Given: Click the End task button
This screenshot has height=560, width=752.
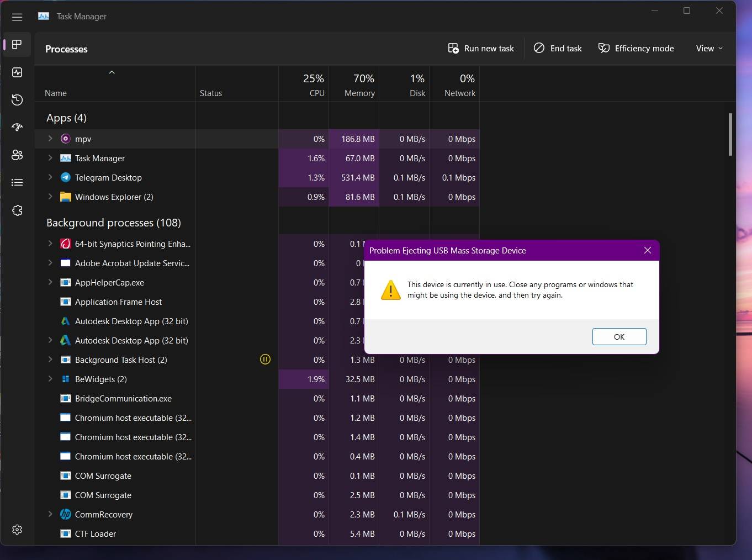Looking at the screenshot, I should 558,48.
